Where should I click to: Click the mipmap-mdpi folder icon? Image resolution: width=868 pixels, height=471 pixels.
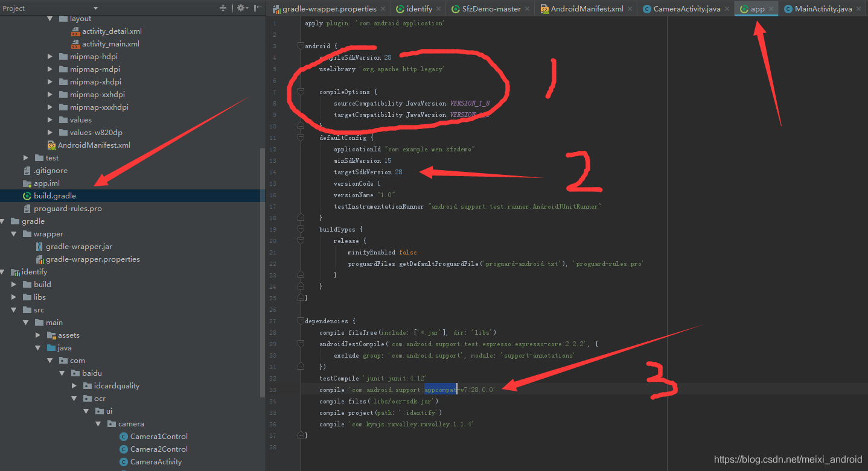tap(63, 69)
